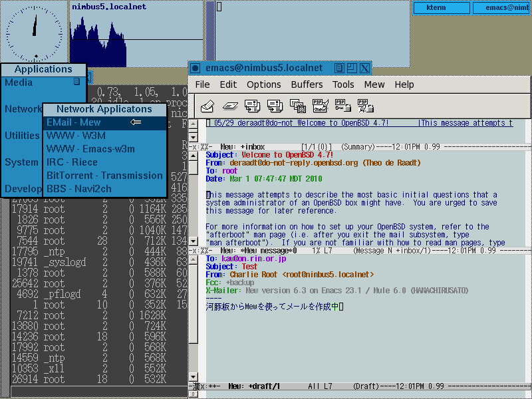532x399 pixels.
Task: Click the fifth toolbar icon with attachment symbol
Action: tap(297, 106)
